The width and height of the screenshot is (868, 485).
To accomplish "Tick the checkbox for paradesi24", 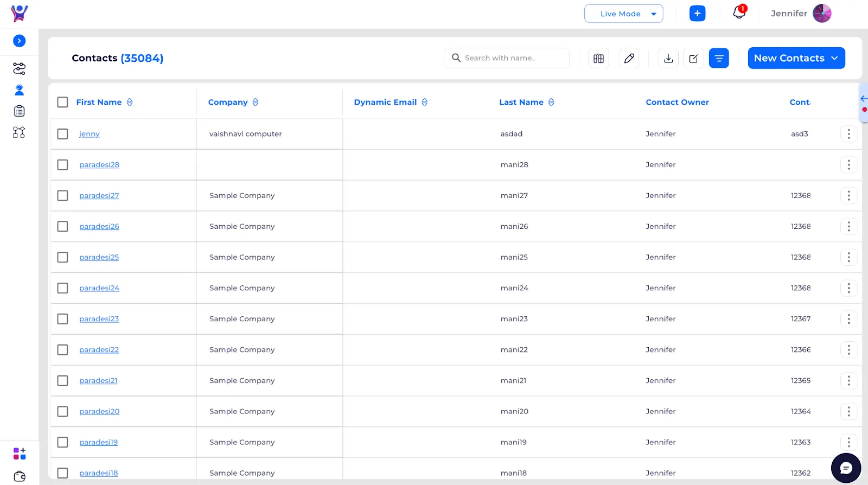I will (x=63, y=288).
